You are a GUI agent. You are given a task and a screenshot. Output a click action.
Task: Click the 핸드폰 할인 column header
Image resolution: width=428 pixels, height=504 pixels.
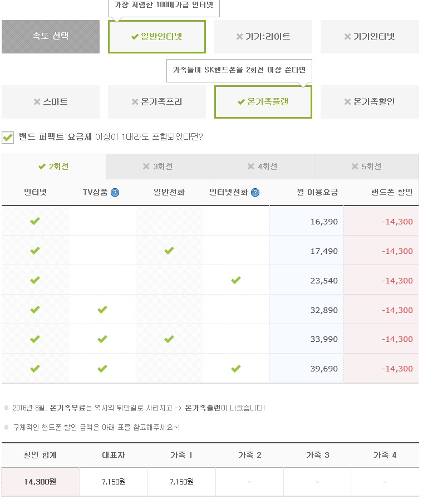[392, 193]
